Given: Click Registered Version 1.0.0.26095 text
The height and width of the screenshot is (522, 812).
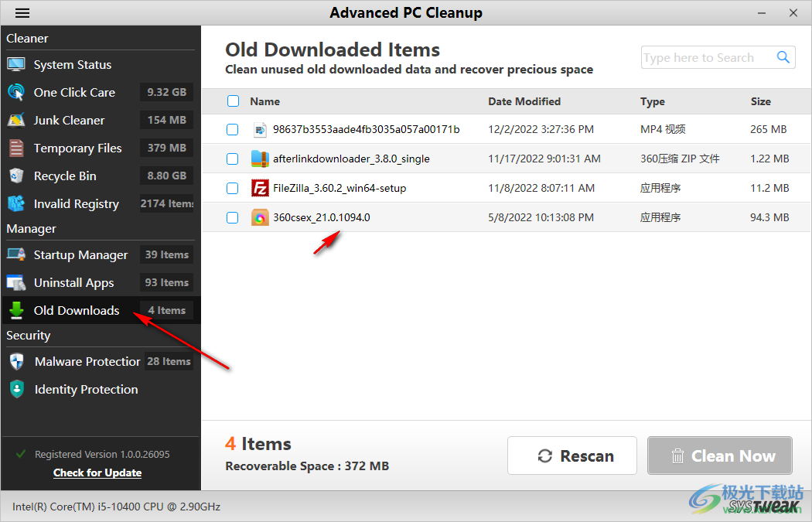Looking at the screenshot, I should [102, 454].
